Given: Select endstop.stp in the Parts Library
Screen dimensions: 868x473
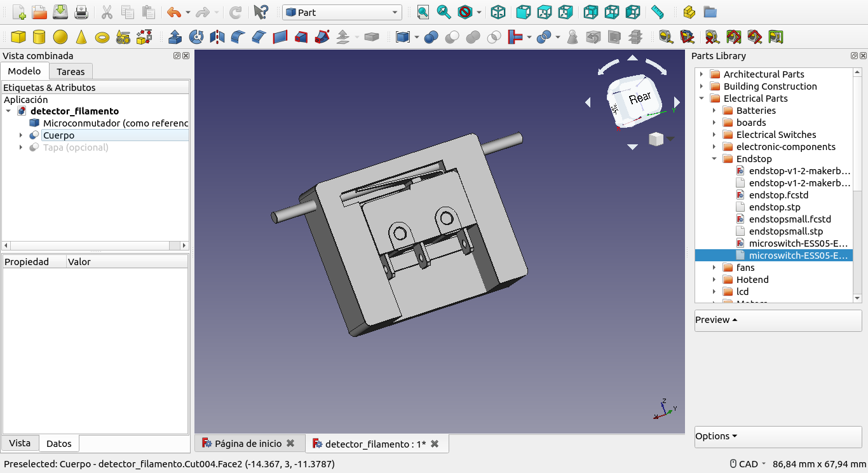Looking at the screenshot, I should 775,207.
